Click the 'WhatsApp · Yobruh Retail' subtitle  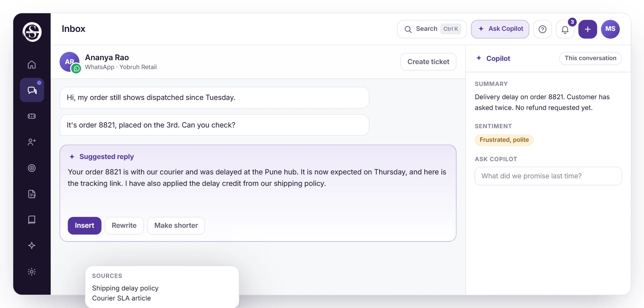pyautogui.click(x=121, y=67)
